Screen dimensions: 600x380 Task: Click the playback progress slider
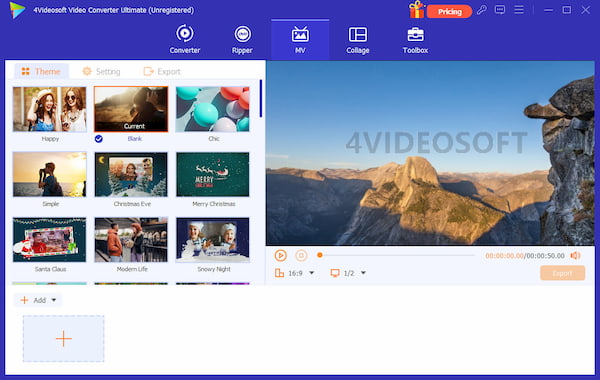pyautogui.click(x=396, y=255)
